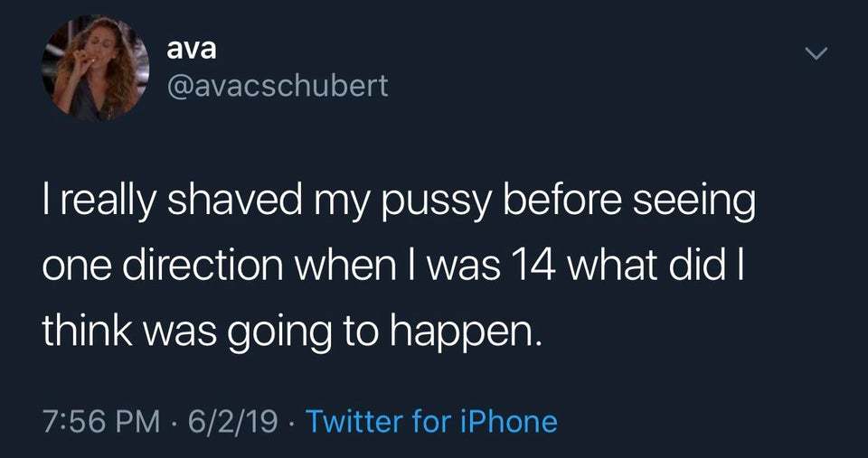Click ava's profile picture

(x=94, y=69)
